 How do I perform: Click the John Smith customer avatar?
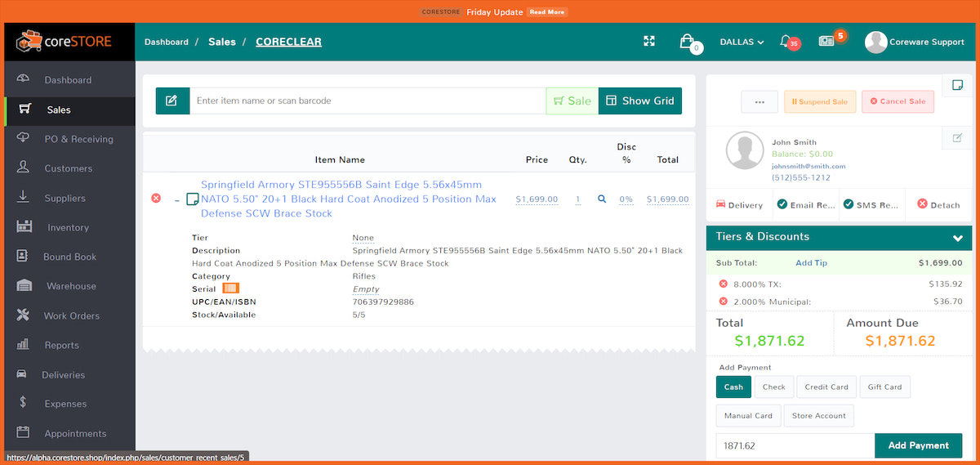745,151
